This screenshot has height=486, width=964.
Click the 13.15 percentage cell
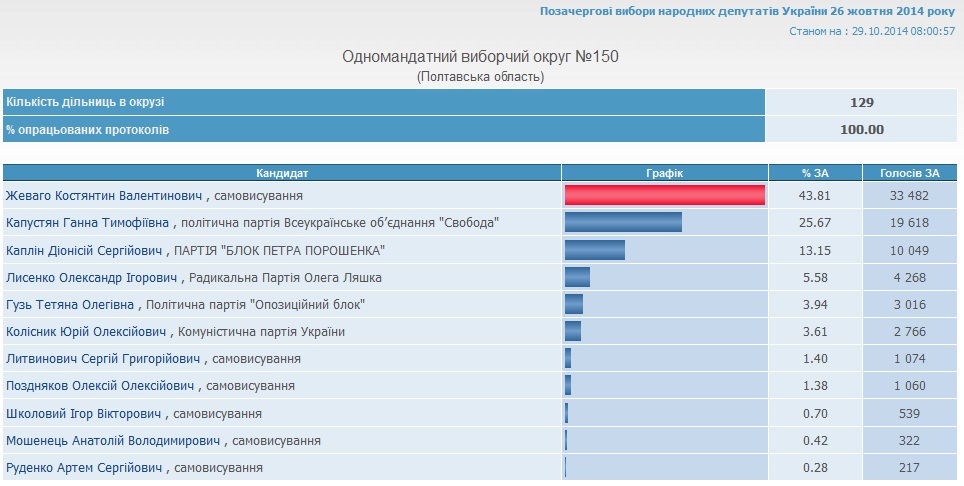815,250
